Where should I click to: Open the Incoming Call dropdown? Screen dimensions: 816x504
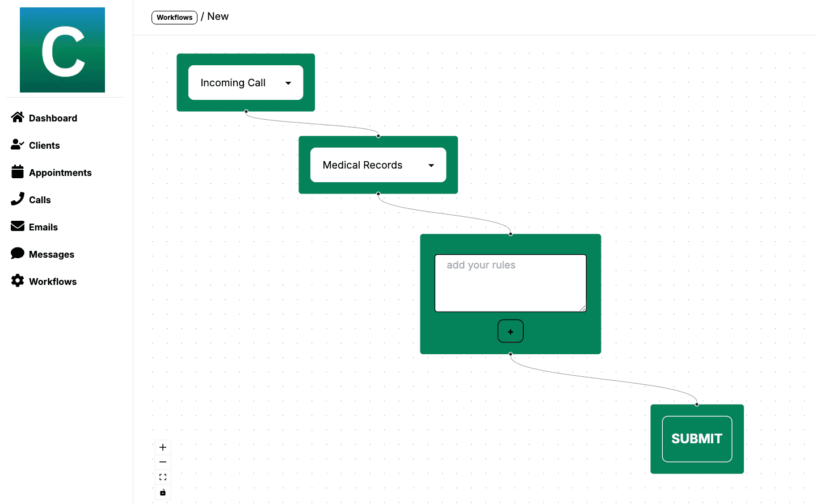click(246, 83)
